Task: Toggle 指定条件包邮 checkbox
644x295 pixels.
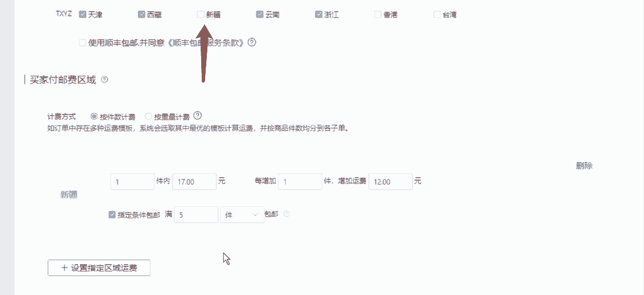Action: (112, 214)
